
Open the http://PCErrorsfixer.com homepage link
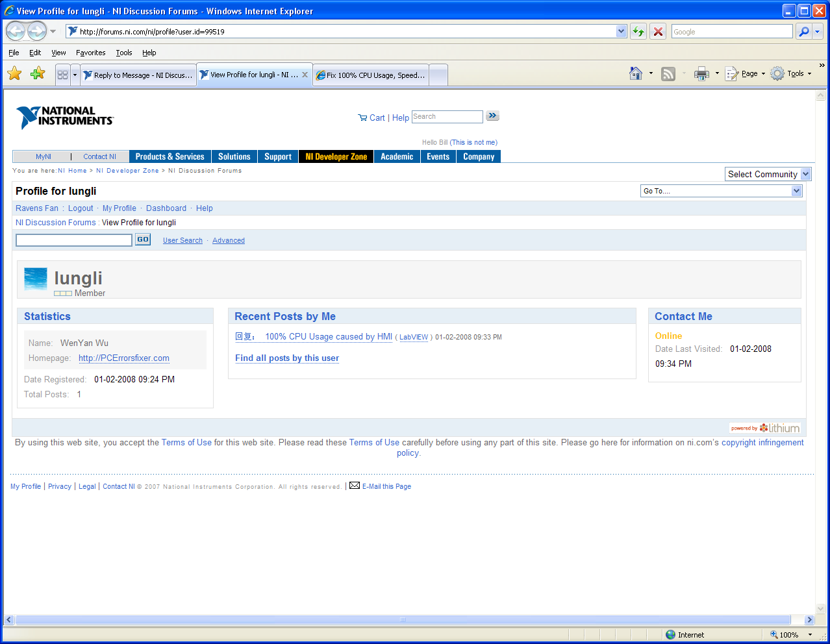[x=124, y=358]
